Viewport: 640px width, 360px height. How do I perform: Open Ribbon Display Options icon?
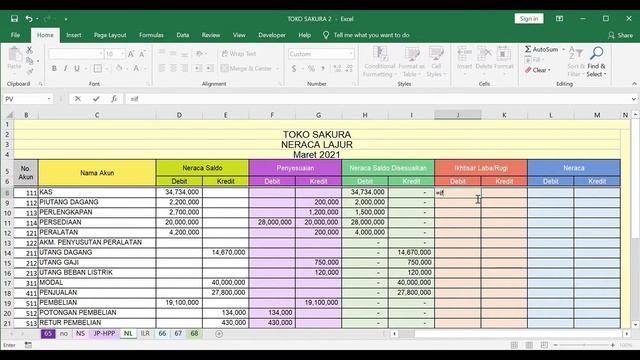(560, 19)
